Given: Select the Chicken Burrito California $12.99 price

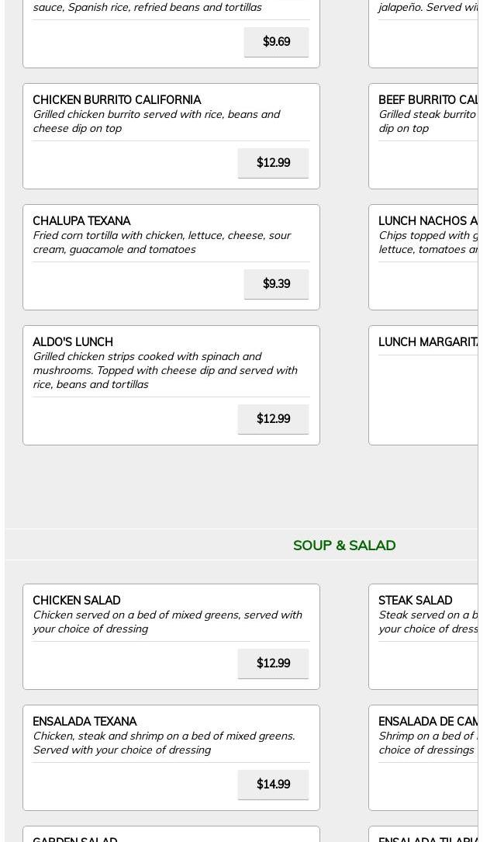Looking at the screenshot, I should coord(273,163).
